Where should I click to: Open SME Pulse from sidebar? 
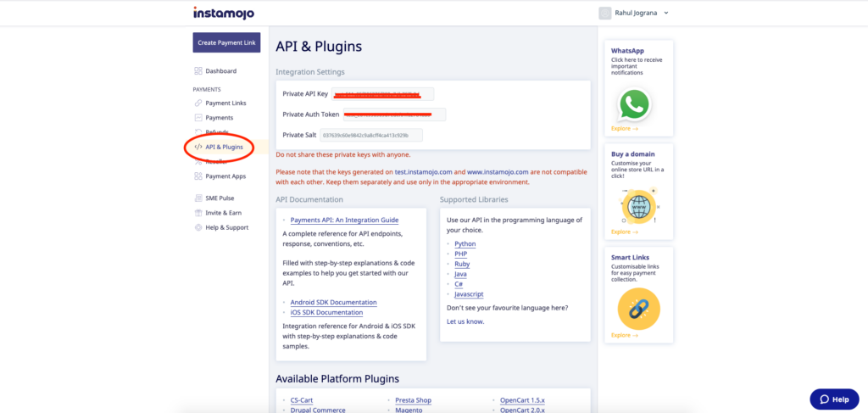point(220,198)
